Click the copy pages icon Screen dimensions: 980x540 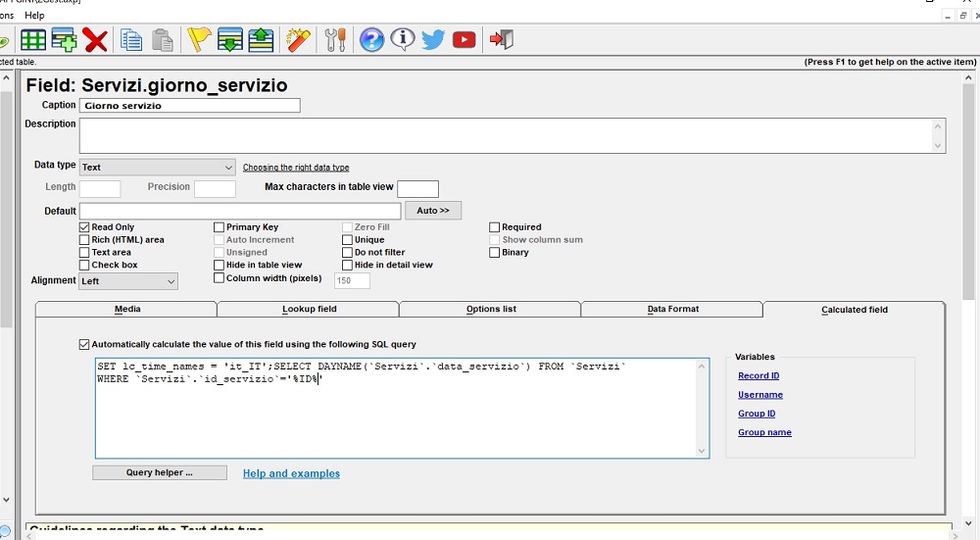[131, 40]
